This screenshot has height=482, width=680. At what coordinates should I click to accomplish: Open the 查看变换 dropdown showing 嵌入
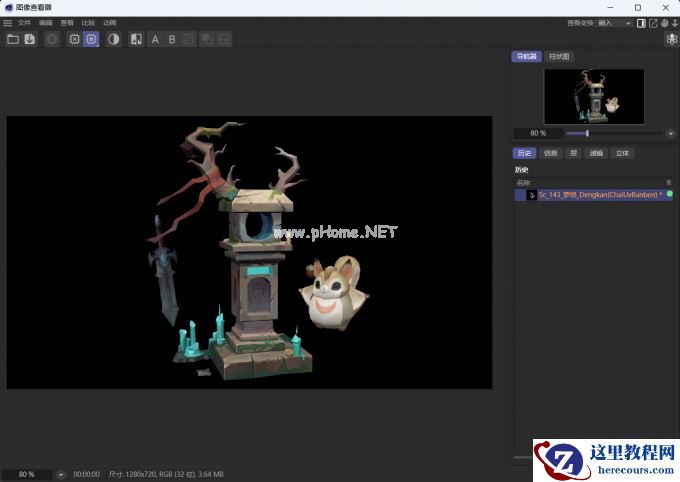click(615, 23)
